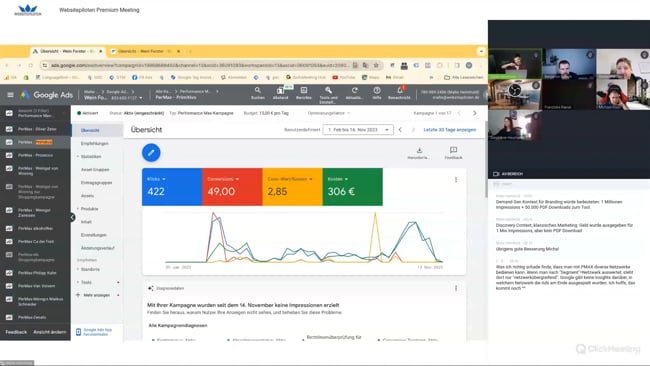Collapse the campaign list side panel
650x366 pixels.
pos(72,217)
